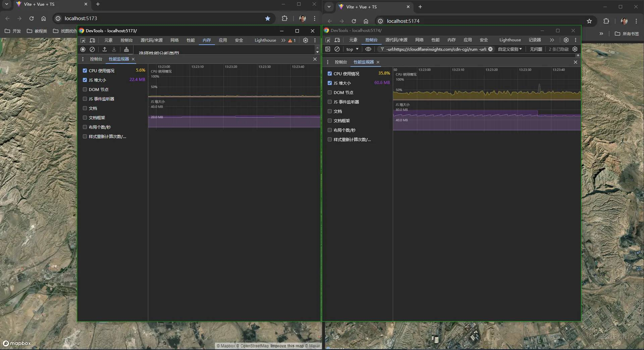Switch to 控制台 drawer tab in left DevTools
This screenshot has width=644, height=350.
click(96, 59)
